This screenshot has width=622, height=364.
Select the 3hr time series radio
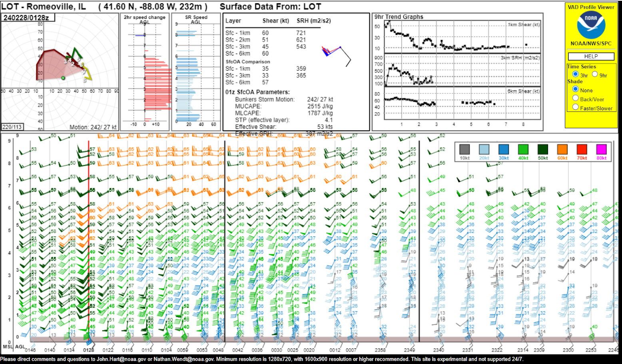(x=575, y=74)
